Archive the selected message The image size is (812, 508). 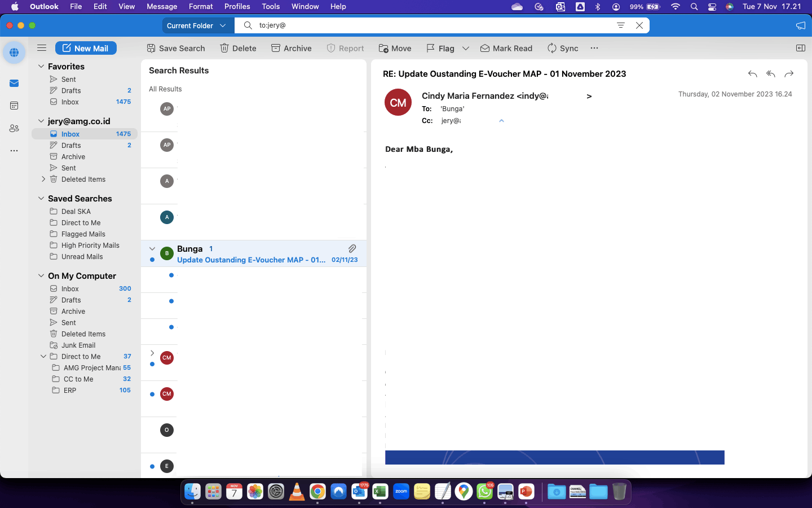pyautogui.click(x=292, y=49)
